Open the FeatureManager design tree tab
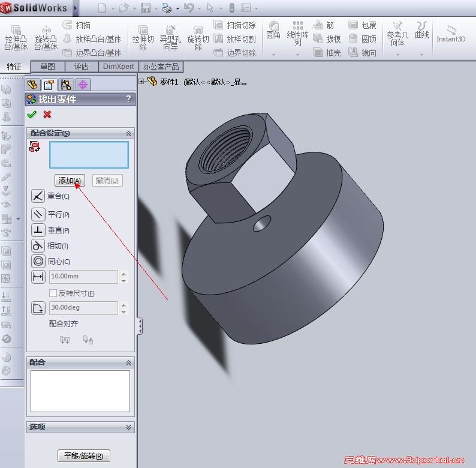This screenshot has height=468, width=476. coord(32,85)
